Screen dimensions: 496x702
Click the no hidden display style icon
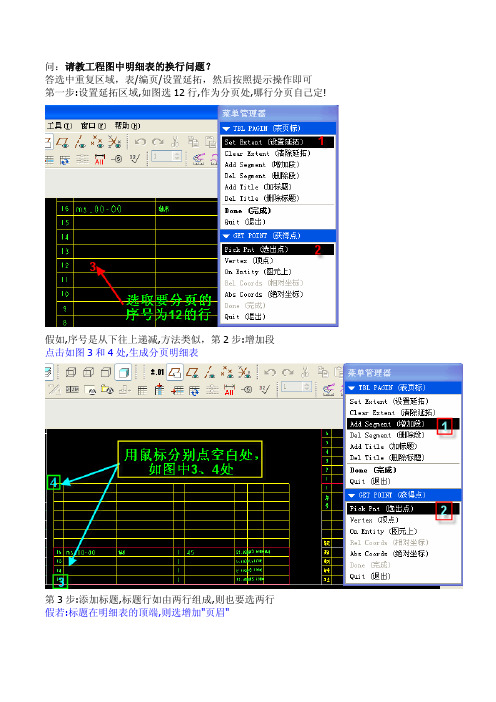click(x=106, y=372)
